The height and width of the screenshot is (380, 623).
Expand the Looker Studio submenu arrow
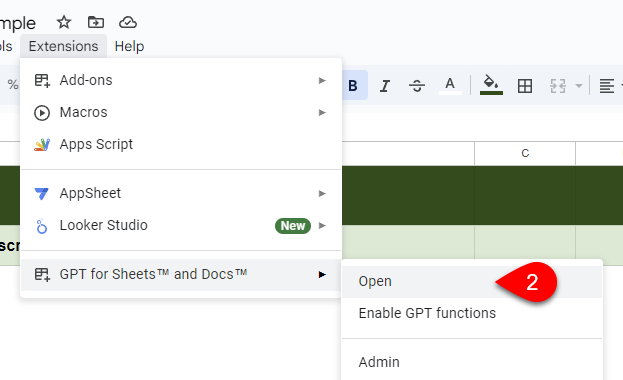322,225
